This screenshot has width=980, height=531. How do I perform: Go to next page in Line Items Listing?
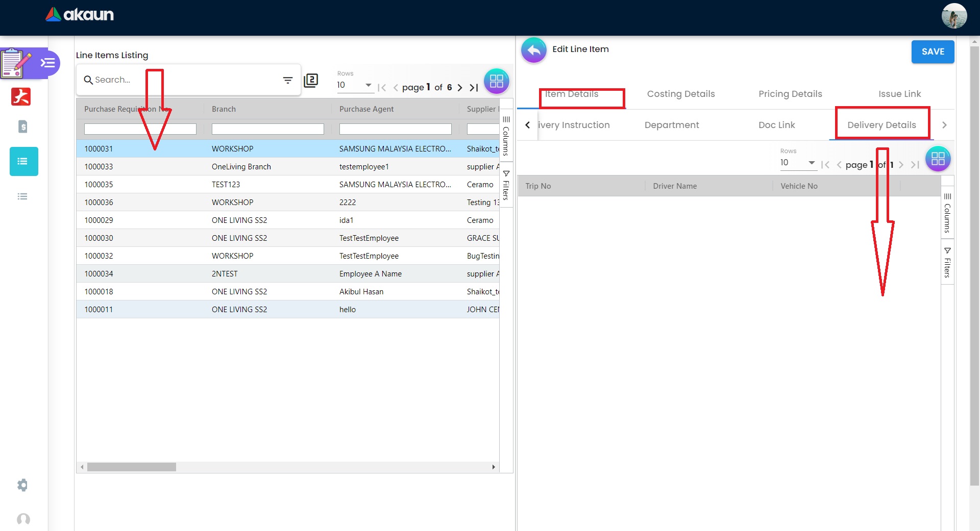pos(460,88)
